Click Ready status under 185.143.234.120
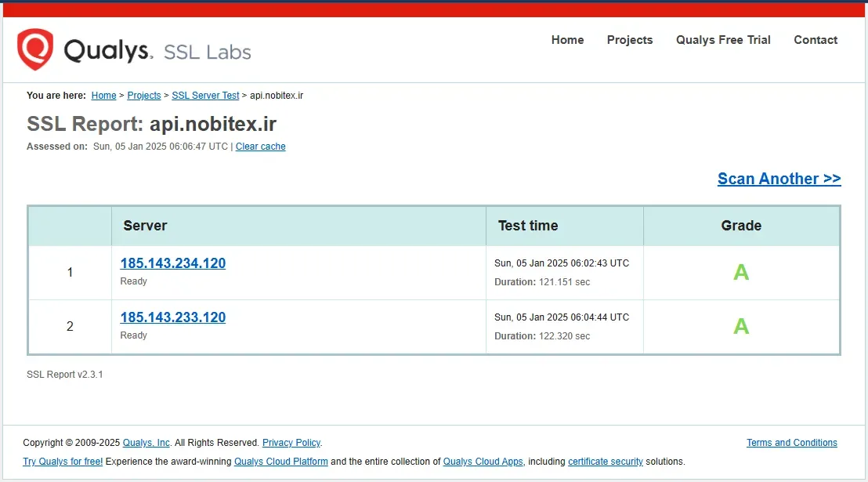 [x=133, y=281]
